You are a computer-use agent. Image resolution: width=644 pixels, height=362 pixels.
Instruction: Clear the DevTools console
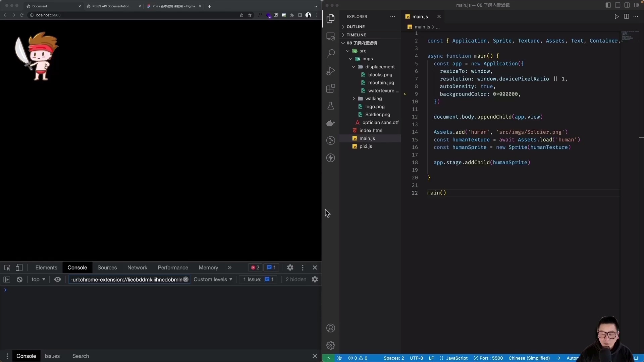click(19, 280)
